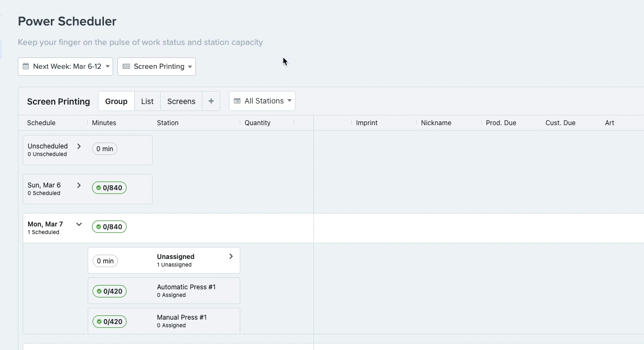Click the Cust. Due column header
The height and width of the screenshot is (350, 644).
560,123
